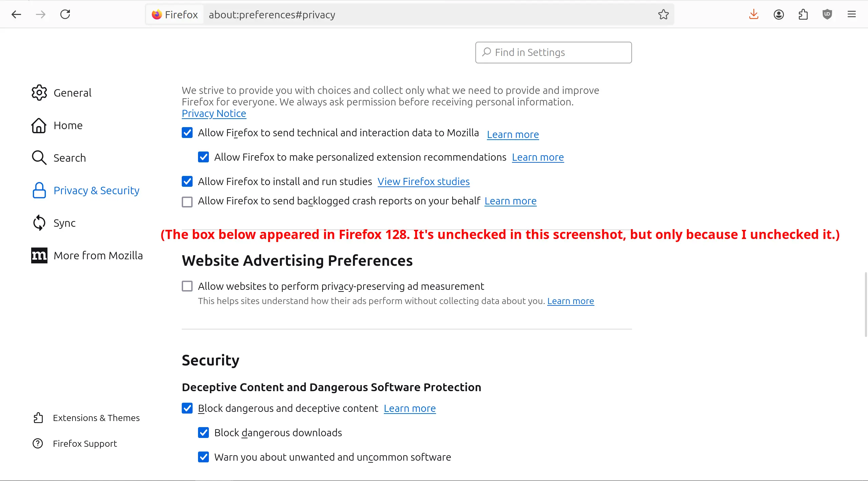Click 'Learn more' for dangerous content protection
The height and width of the screenshot is (481, 868).
(410, 409)
